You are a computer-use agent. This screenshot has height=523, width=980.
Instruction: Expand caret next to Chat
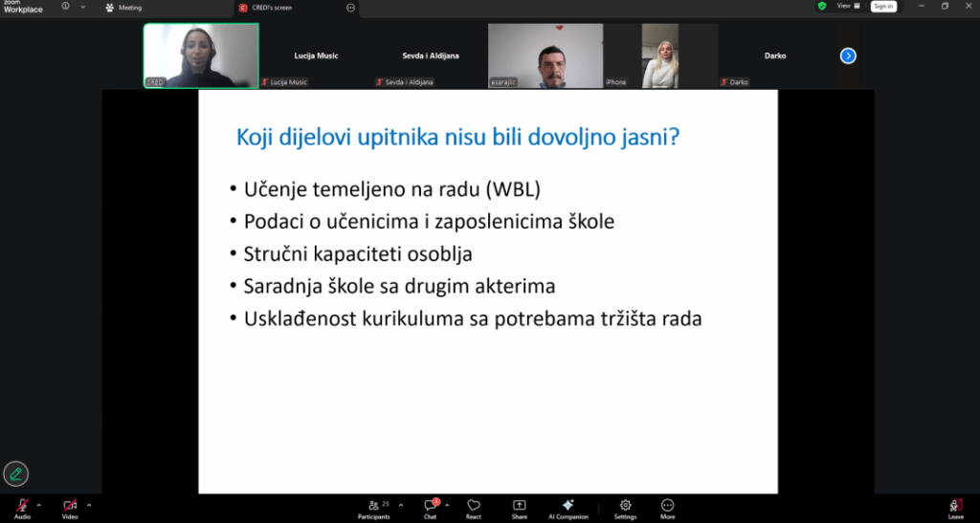(x=447, y=505)
